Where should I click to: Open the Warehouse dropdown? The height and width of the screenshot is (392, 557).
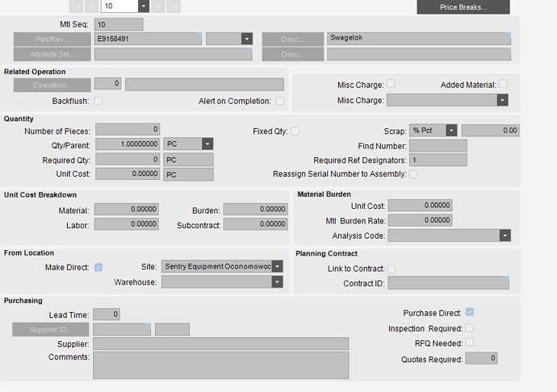click(278, 282)
